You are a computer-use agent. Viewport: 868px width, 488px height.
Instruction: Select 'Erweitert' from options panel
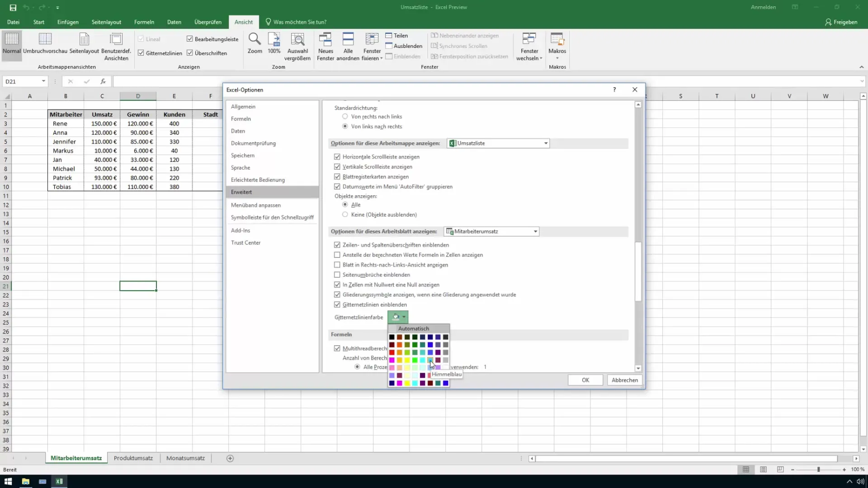pos(242,192)
